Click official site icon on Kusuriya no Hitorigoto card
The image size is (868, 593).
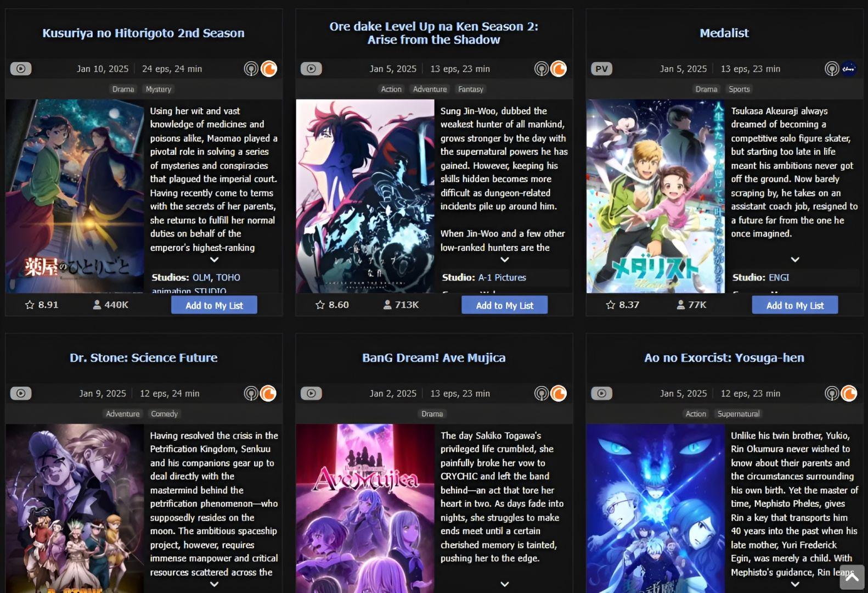click(251, 69)
